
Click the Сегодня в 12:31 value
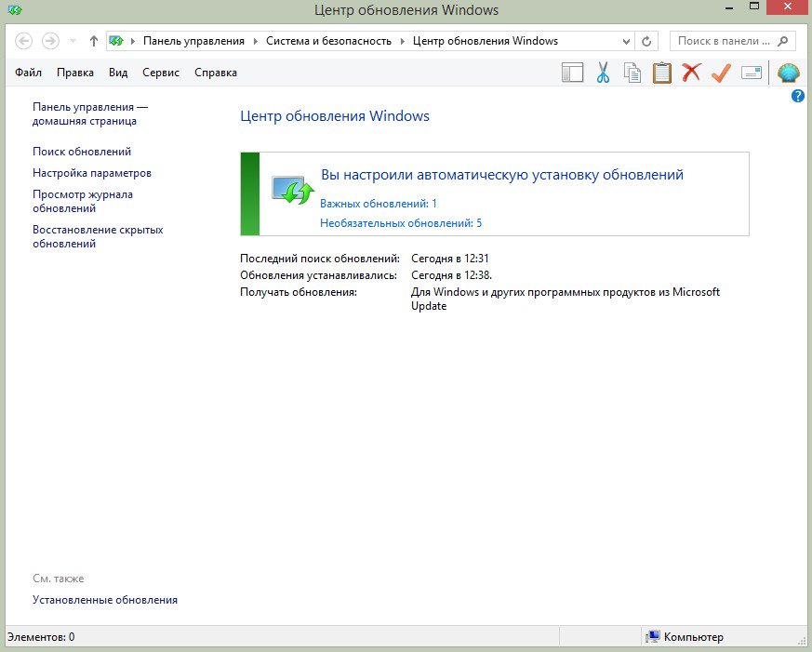[450, 258]
